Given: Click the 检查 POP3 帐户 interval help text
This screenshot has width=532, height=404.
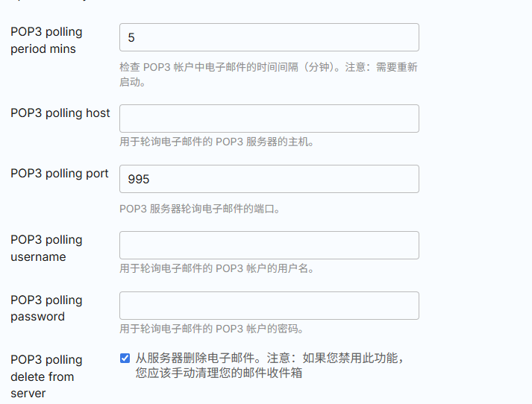Looking at the screenshot, I should click(x=269, y=67).
